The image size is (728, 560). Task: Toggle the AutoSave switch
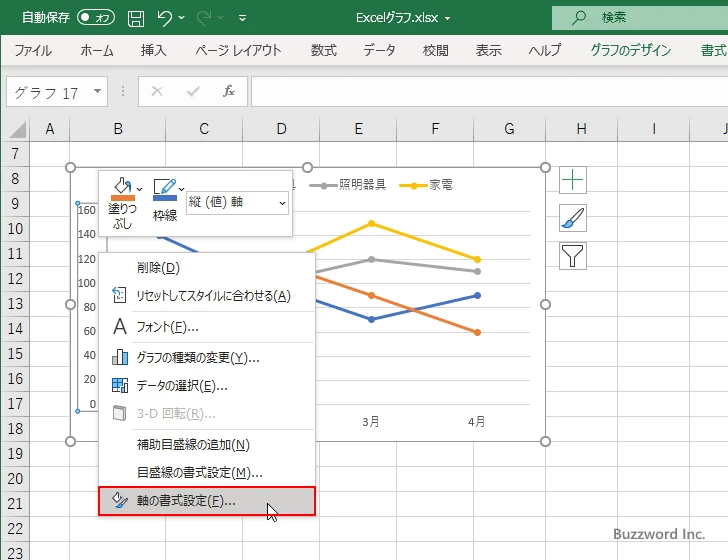[x=96, y=18]
